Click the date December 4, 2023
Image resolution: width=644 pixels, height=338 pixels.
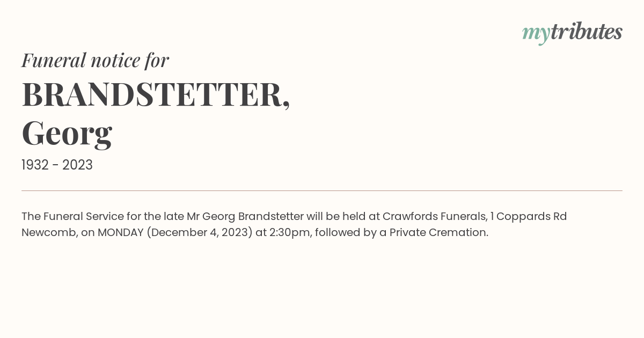point(200,232)
